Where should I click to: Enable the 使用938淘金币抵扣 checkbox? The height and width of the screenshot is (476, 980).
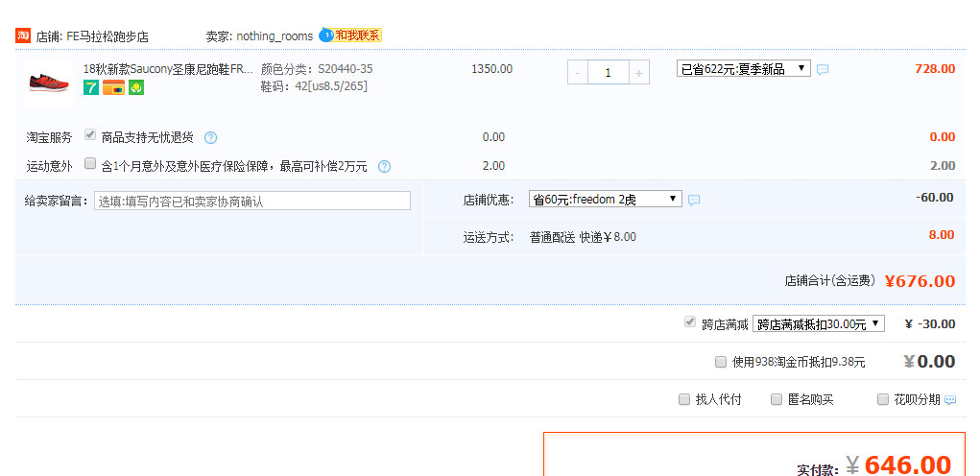click(721, 362)
